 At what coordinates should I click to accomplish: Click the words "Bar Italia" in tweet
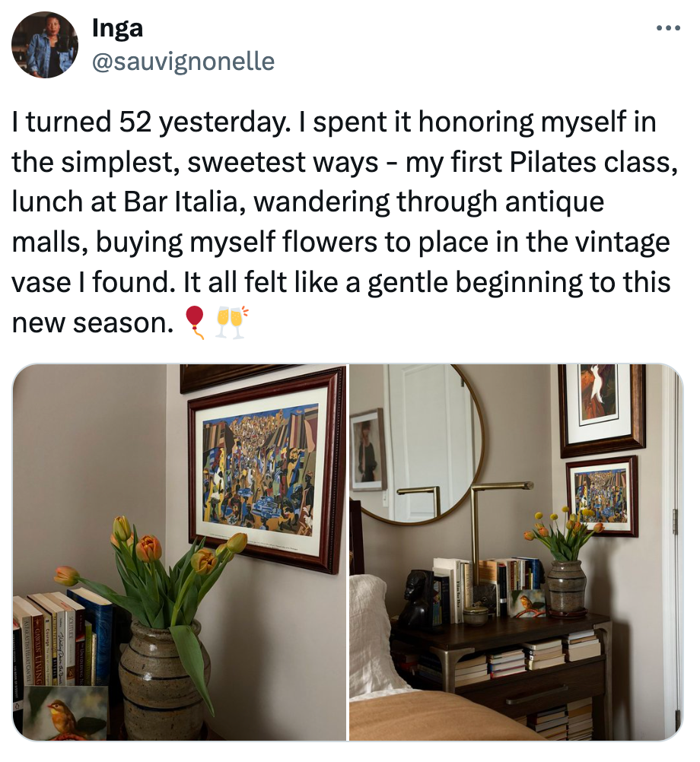click(167, 202)
